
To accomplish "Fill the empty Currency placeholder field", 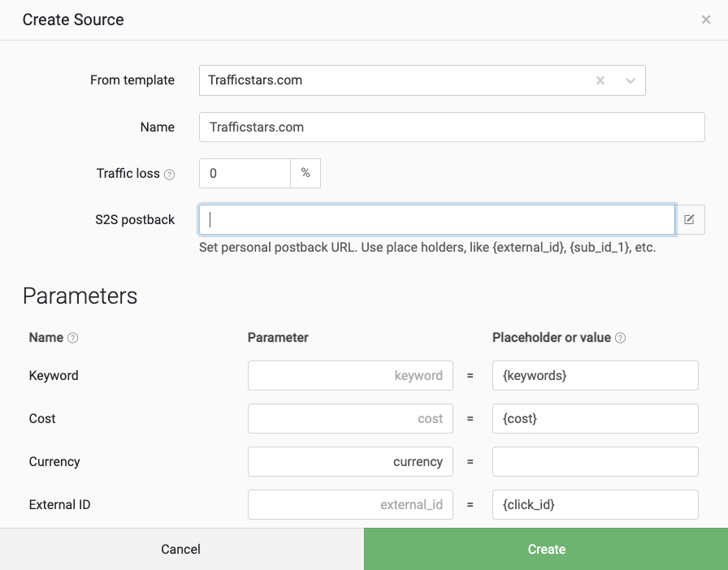I will point(596,462).
